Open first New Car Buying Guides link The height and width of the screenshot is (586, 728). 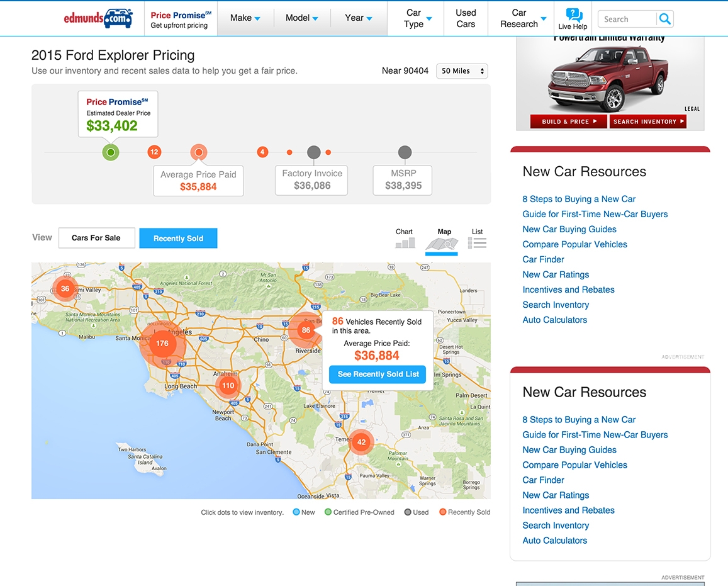(569, 229)
